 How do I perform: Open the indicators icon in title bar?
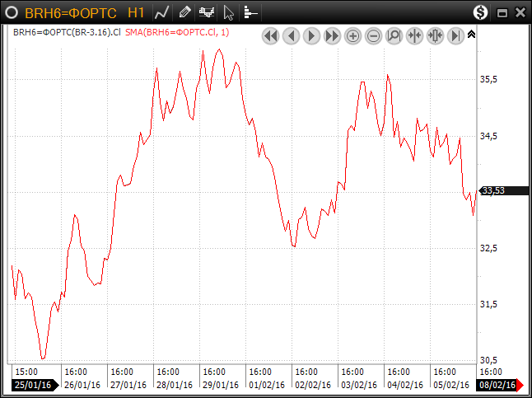[x=250, y=12]
